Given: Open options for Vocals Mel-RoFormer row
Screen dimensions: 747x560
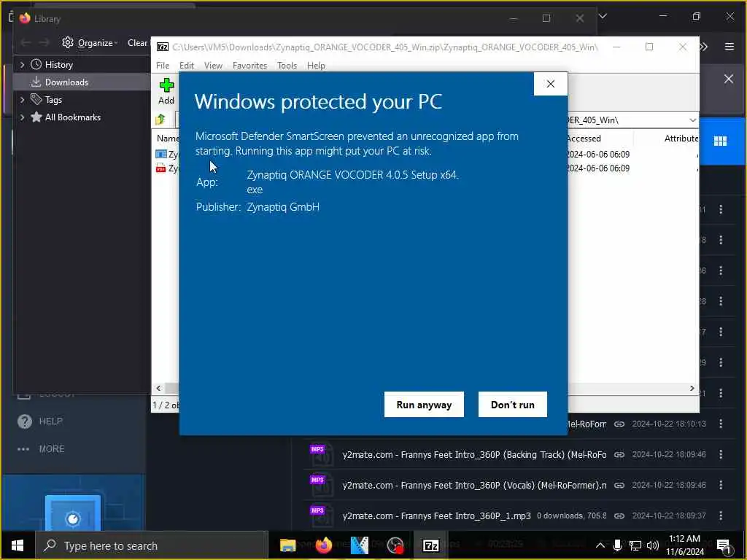Looking at the screenshot, I should 720,485.
